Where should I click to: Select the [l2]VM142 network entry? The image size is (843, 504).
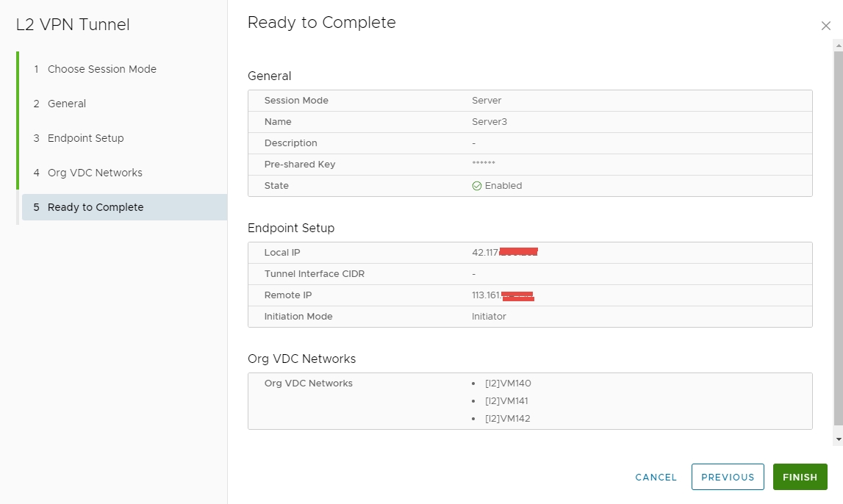click(x=507, y=419)
